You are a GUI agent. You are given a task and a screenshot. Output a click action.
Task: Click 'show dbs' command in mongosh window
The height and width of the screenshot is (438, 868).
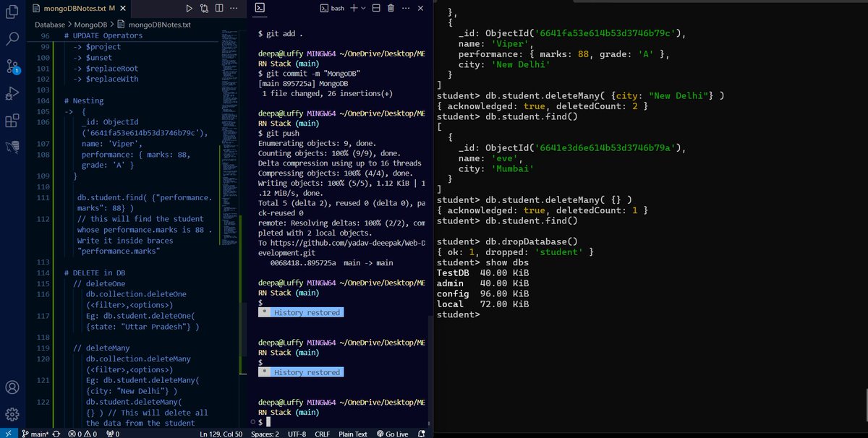(x=507, y=262)
